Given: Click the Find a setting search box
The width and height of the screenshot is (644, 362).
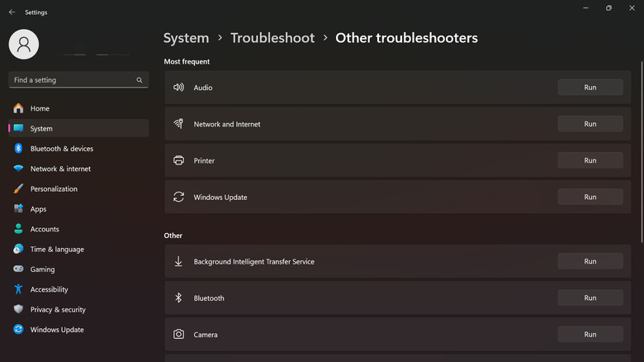Looking at the screenshot, I should pyautogui.click(x=73, y=80).
